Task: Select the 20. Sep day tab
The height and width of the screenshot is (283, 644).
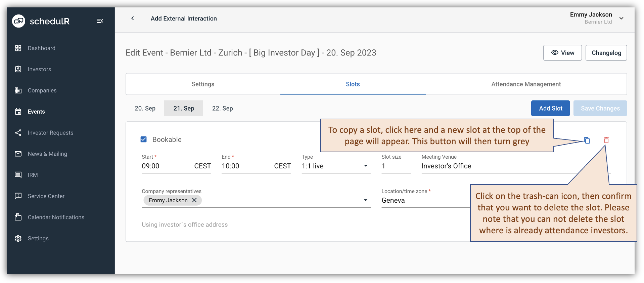Action: point(145,108)
